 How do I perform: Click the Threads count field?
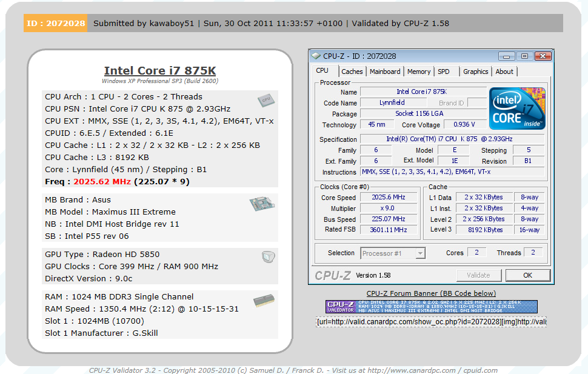[533, 252]
